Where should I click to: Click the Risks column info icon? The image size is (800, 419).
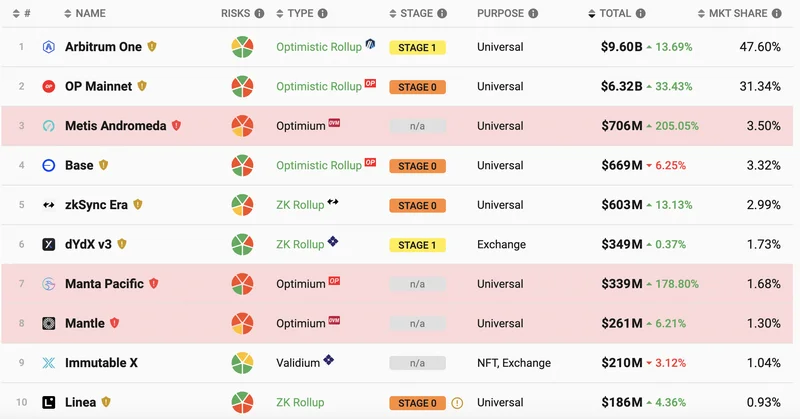pos(259,14)
